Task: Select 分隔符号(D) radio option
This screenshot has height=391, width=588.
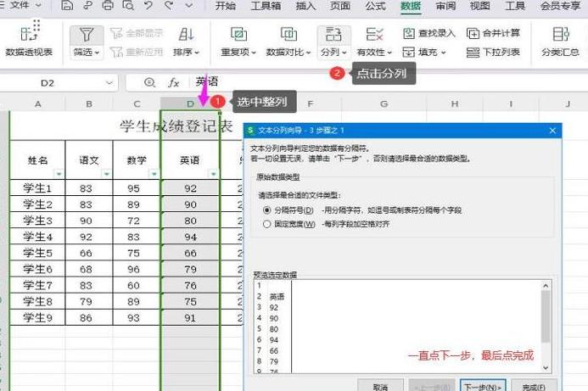Action: pyautogui.click(x=266, y=210)
